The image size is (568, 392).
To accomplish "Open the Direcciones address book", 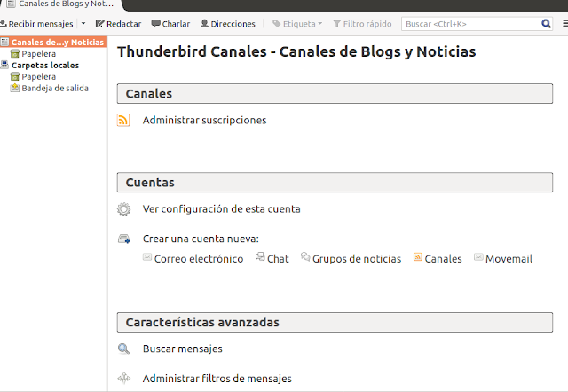I will click(x=228, y=24).
